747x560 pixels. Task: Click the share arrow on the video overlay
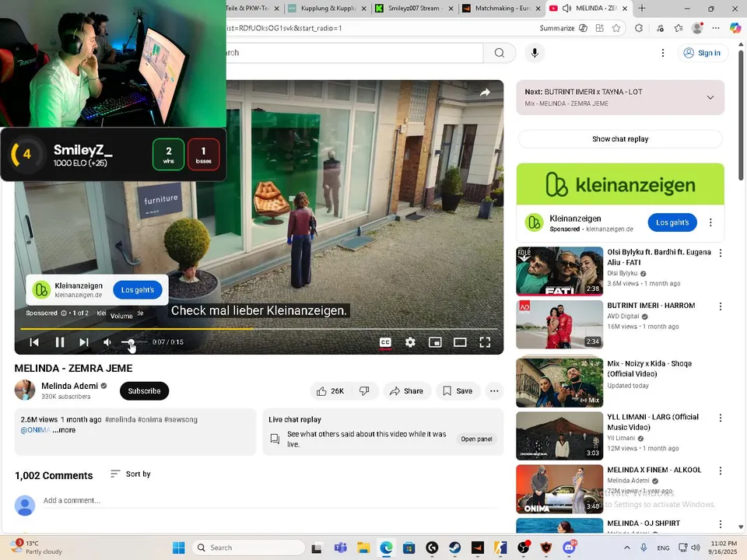tap(485, 93)
